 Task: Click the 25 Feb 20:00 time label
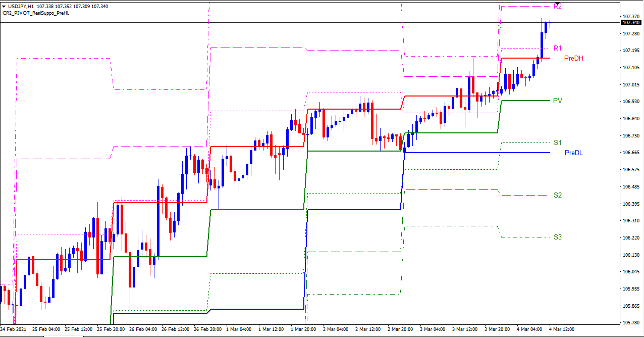click(111, 329)
